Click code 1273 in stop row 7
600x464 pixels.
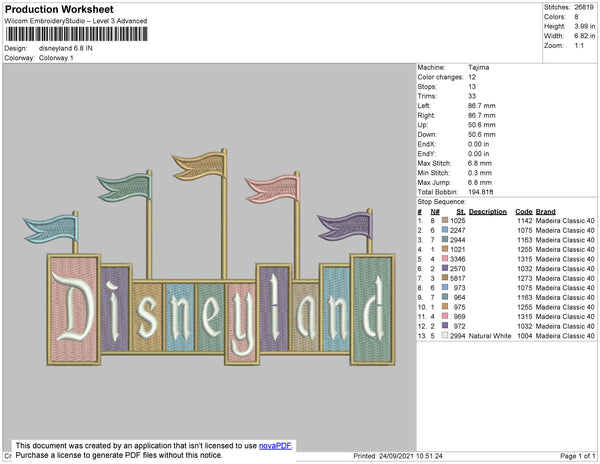(525, 278)
